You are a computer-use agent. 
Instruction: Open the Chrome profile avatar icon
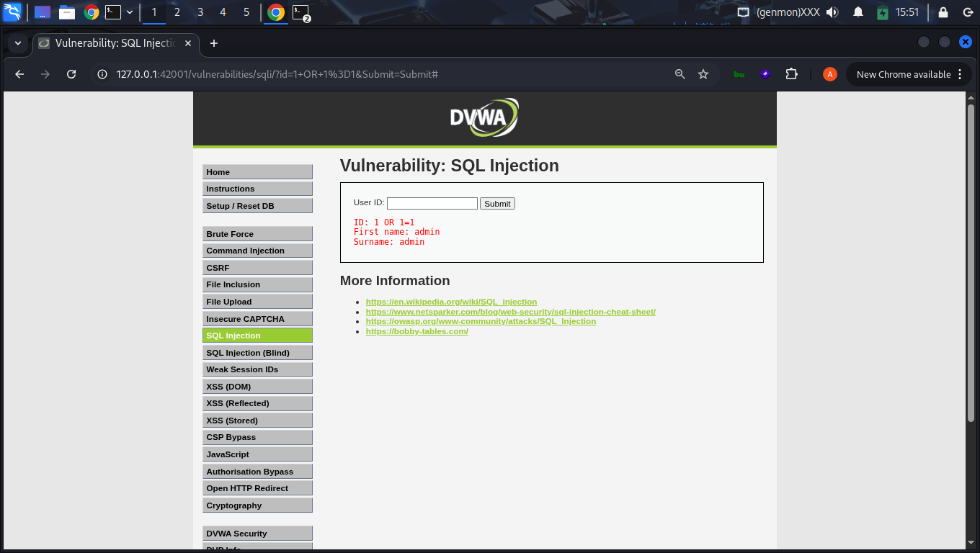pos(829,74)
